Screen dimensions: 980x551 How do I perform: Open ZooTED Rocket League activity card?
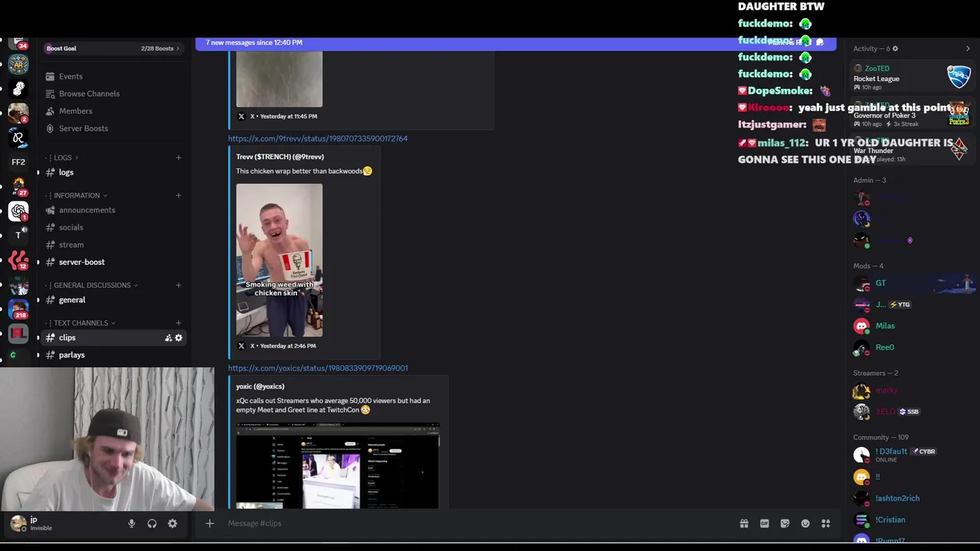(912, 77)
